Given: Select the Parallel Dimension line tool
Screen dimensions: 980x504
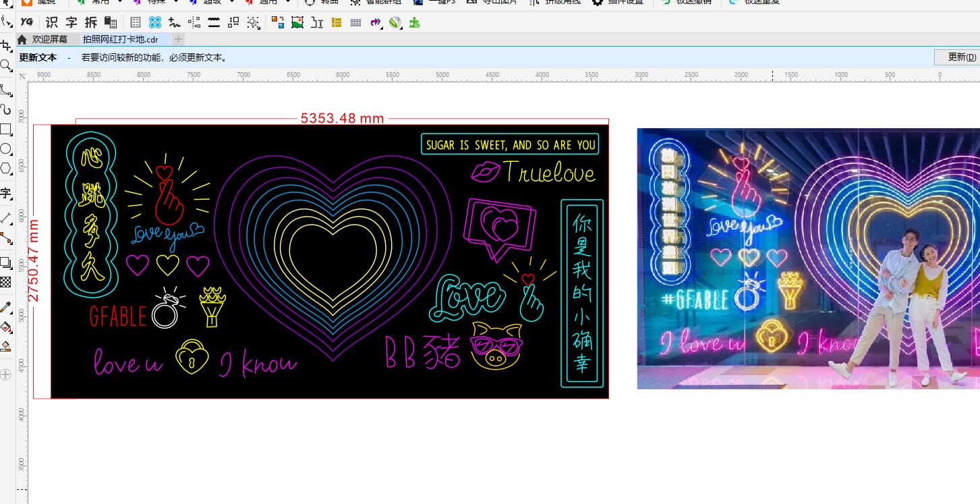Looking at the screenshot, I should click(x=5, y=218).
